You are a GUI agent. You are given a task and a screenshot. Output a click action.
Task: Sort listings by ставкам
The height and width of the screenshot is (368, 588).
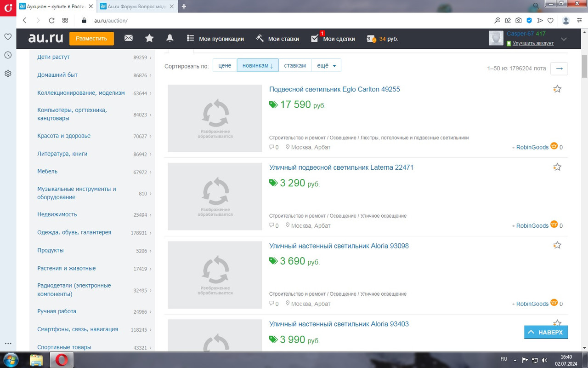coord(295,65)
